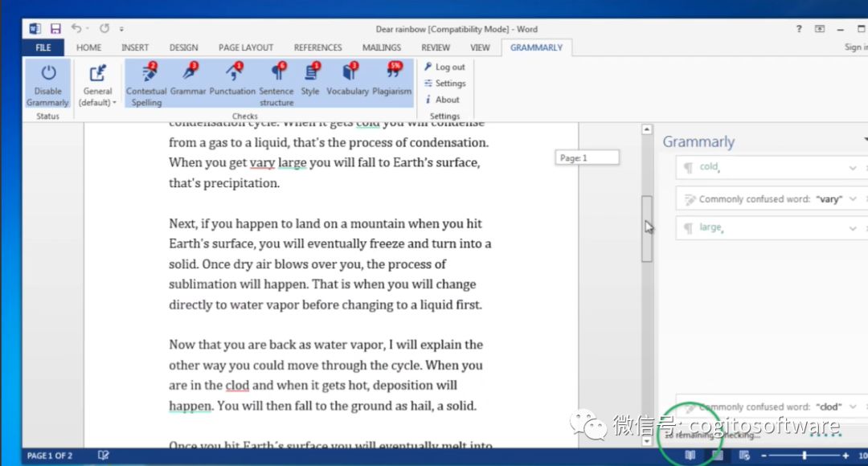Screen dimensions: 868x466
Task: Switch to Web Layout view
Action: (744, 455)
